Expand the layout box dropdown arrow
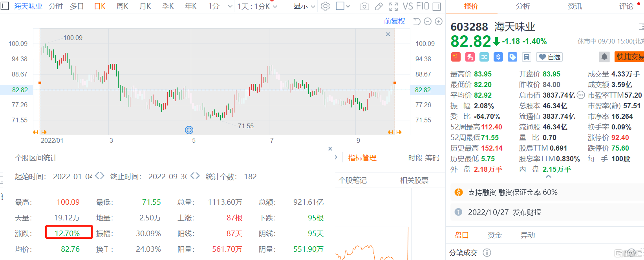The width and height of the screenshot is (644, 260). point(348,7)
